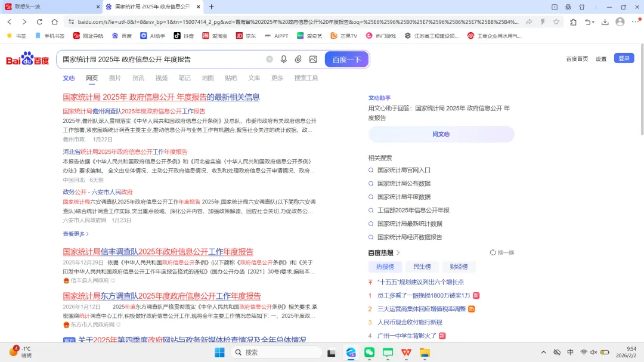Open WeChat from the taskbar

(x=369, y=352)
